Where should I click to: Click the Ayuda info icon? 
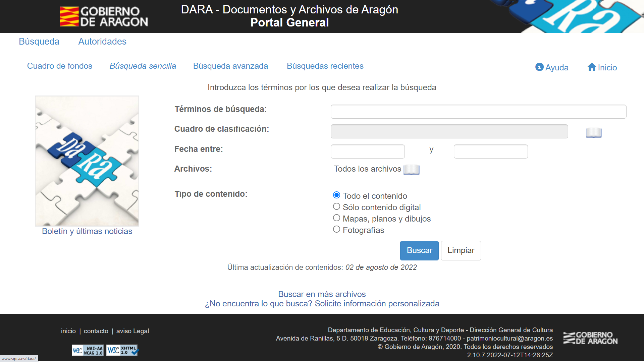tap(539, 67)
